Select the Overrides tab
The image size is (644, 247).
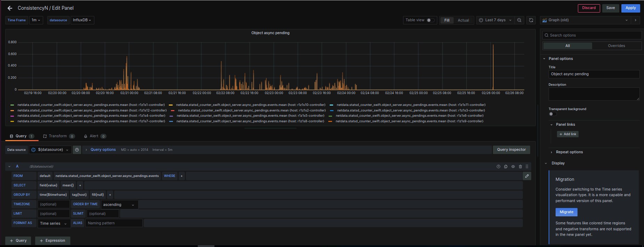click(x=616, y=46)
